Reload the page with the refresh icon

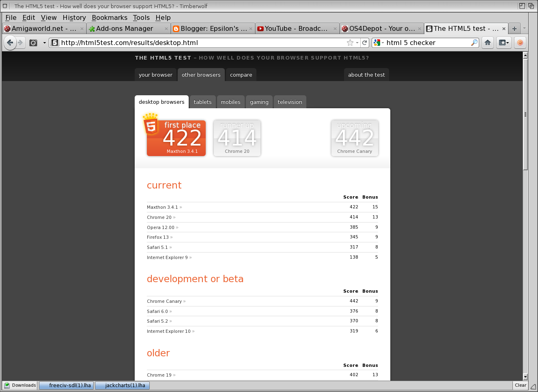coord(365,43)
